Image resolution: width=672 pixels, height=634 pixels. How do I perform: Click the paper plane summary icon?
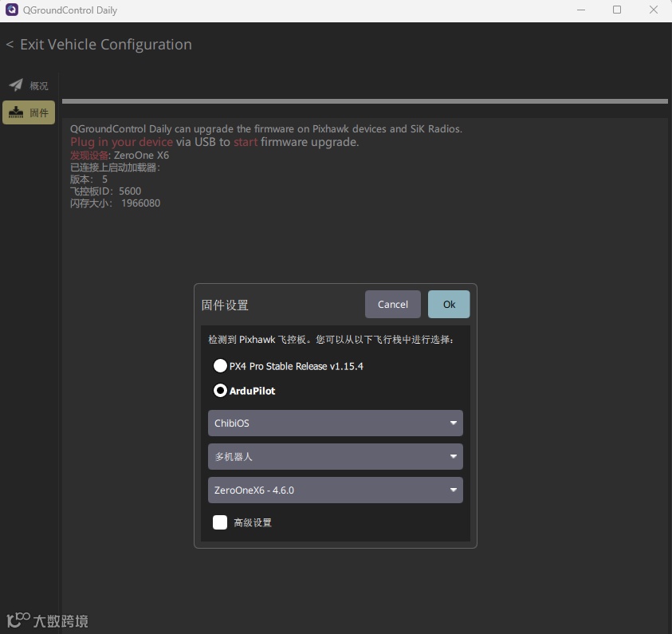[x=16, y=85]
